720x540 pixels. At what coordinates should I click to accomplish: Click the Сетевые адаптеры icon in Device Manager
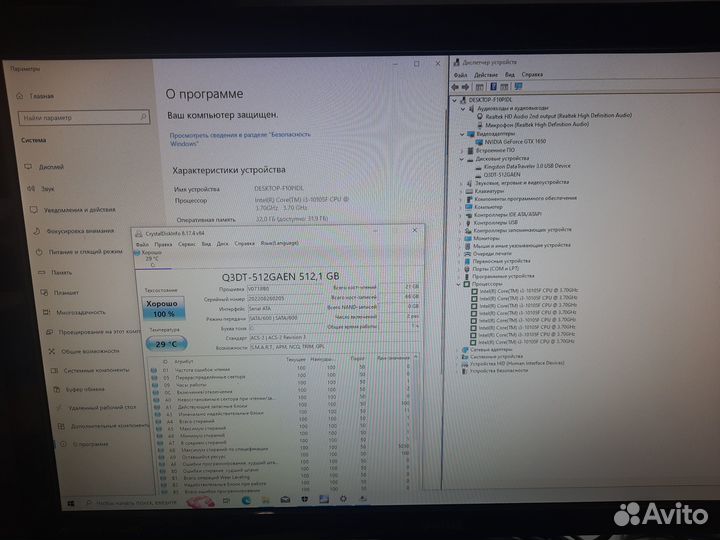[465, 350]
